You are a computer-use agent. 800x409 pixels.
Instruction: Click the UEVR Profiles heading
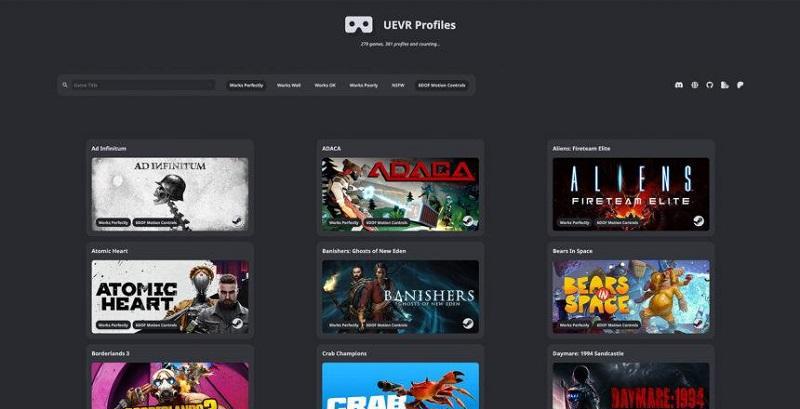tap(419, 25)
